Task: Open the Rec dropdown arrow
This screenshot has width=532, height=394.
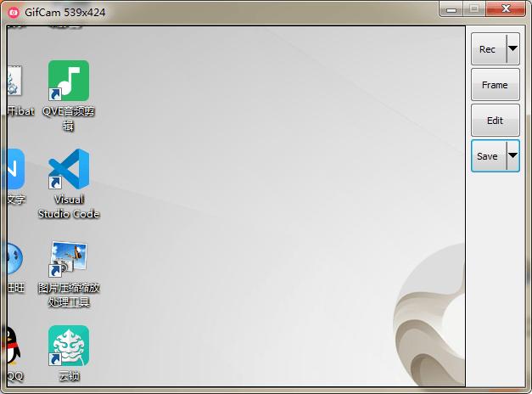Action: (513, 49)
